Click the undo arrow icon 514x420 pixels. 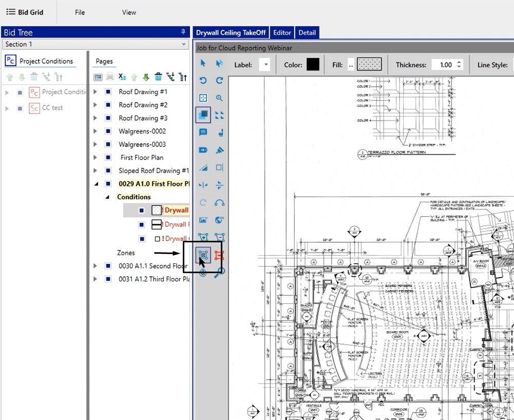pyautogui.click(x=203, y=81)
